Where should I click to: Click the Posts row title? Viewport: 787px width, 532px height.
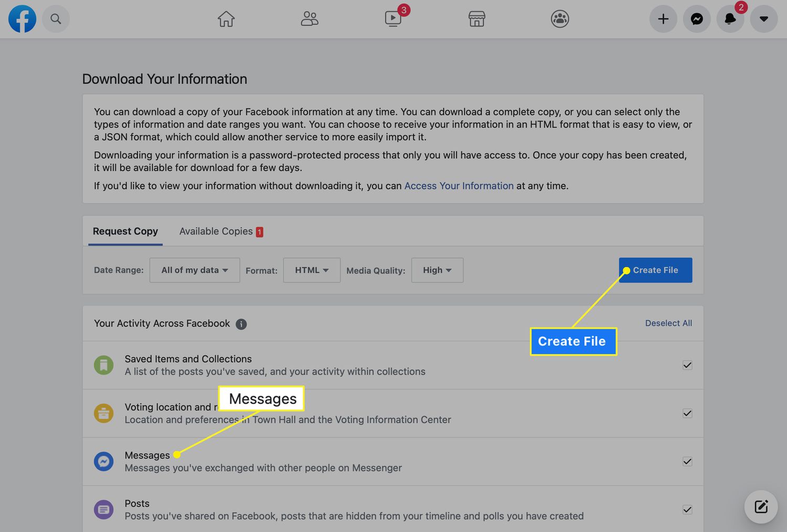click(137, 504)
